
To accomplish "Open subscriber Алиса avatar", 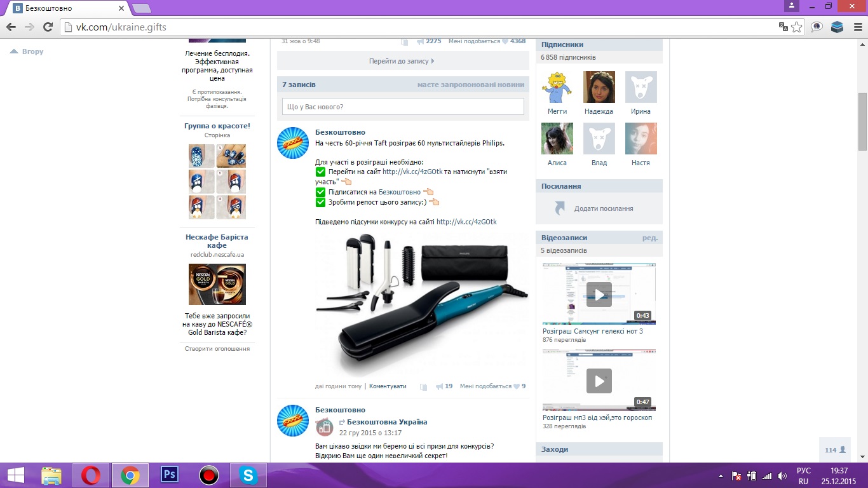I will tap(557, 139).
